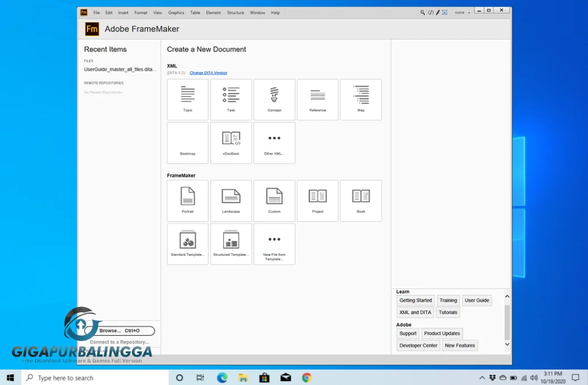
Task: Click the Learn panel scroll down arrow
Action: (x=507, y=344)
